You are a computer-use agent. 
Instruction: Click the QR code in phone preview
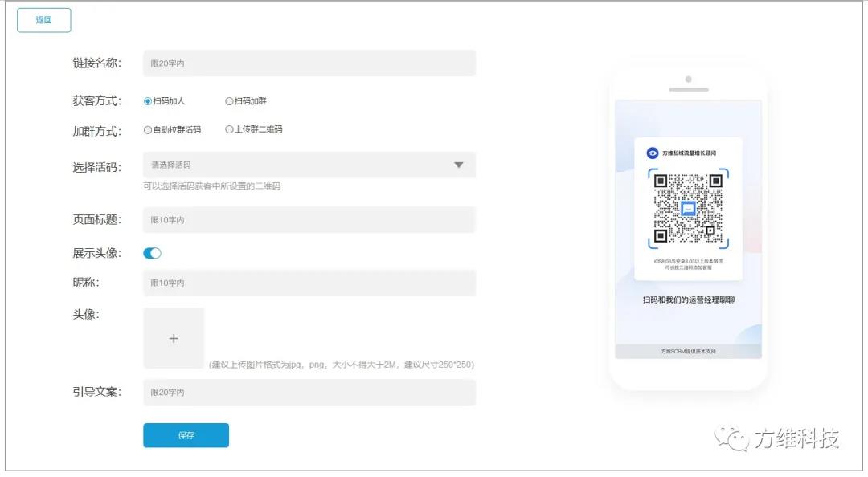pos(688,209)
